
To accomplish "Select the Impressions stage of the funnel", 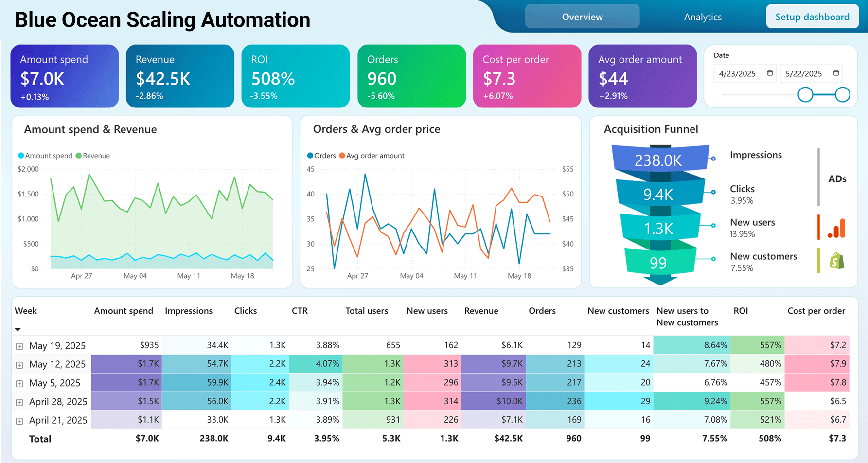I will pos(659,160).
